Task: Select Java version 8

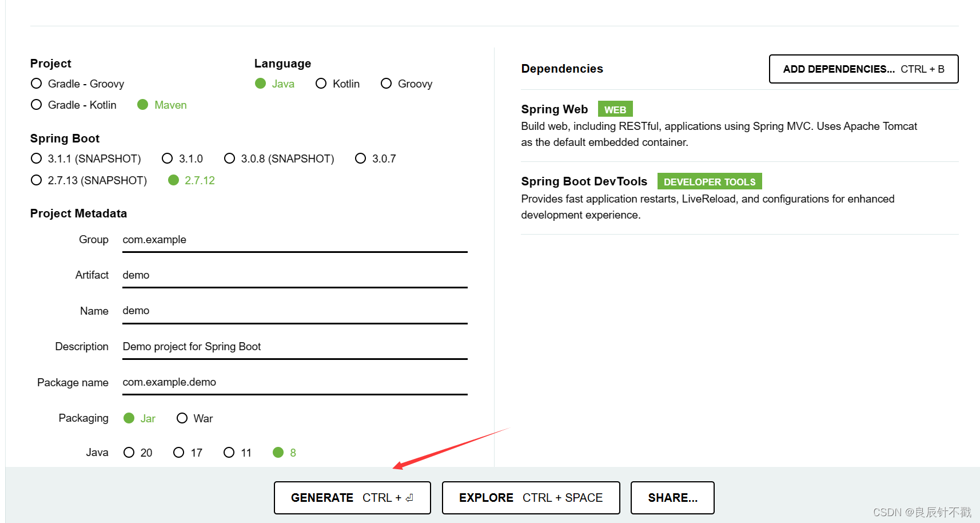Action: coord(284,453)
